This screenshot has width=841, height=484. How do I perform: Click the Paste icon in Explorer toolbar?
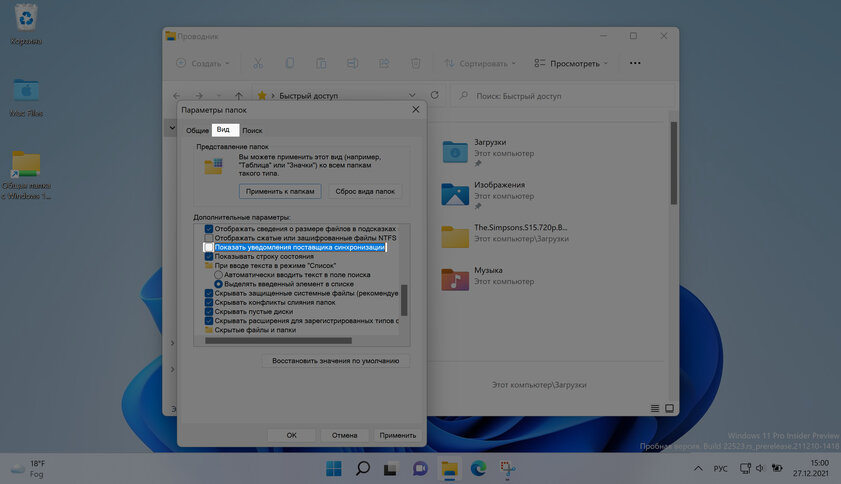pyautogui.click(x=321, y=63)
